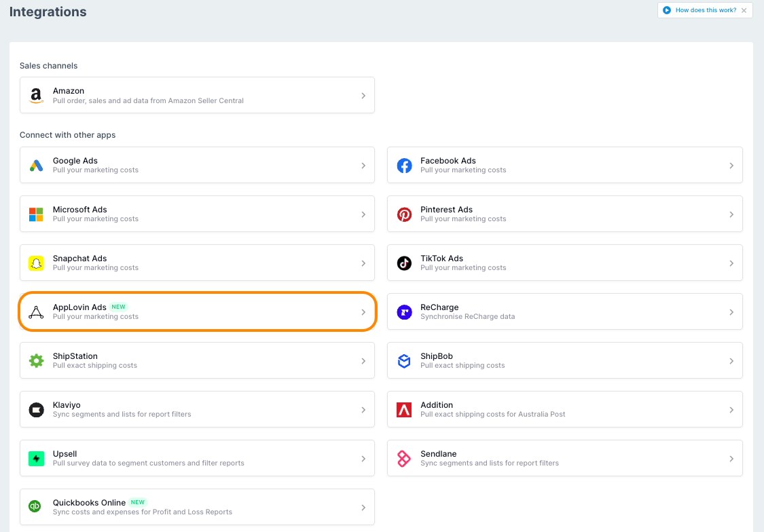Click "Synchronise ReCharge data" description

tap(467, 316)
